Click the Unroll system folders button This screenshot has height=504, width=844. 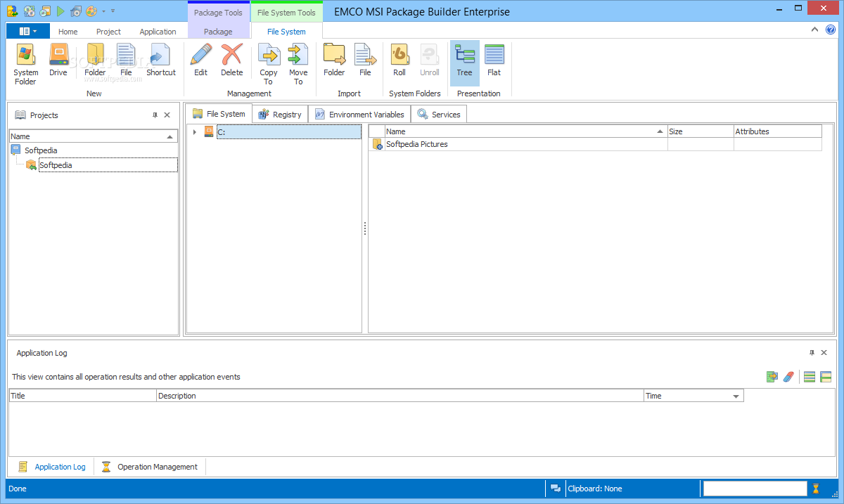tap(430, 60)
